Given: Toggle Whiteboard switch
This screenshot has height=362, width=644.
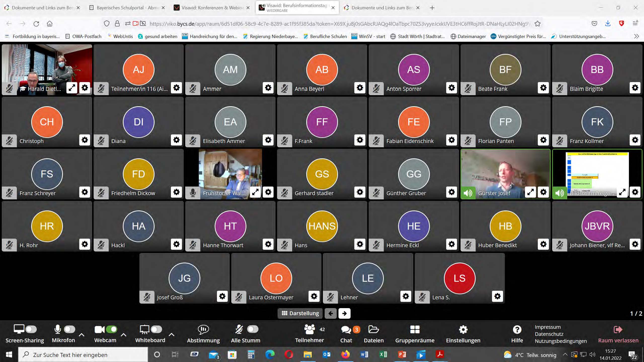Looking at the screenshot, I should 156,329.
